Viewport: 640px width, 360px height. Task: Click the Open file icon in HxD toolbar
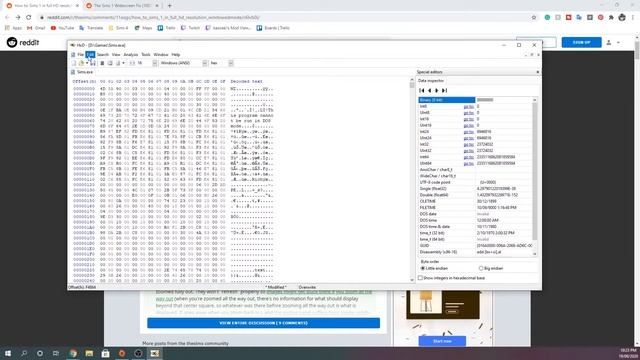tap(81, 63)
